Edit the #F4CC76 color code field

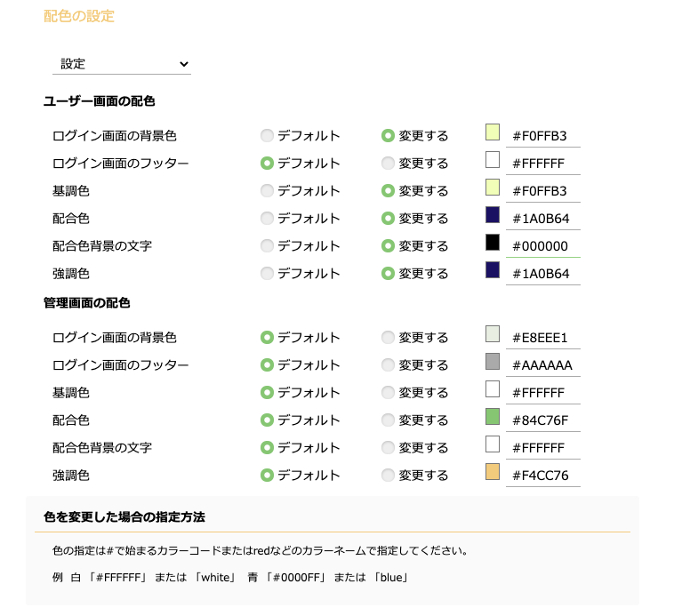[x=542, y=476]
